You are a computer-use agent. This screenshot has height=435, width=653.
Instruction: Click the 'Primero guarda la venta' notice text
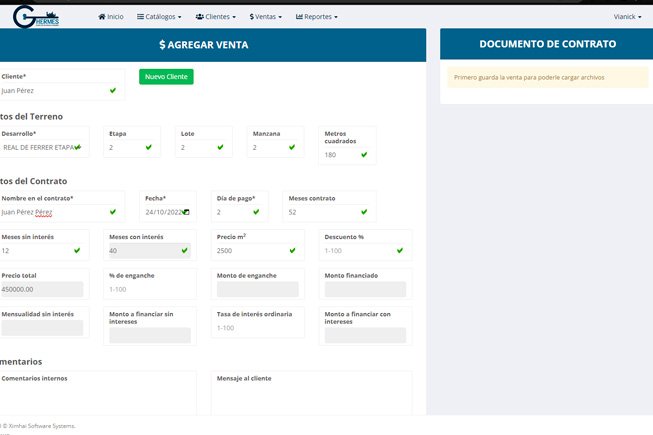tap(529, 77)
